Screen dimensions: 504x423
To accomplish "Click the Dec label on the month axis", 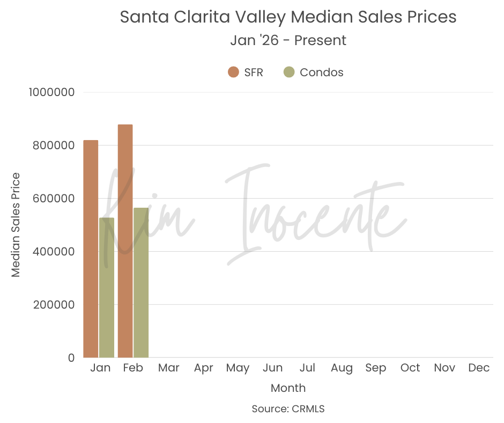I will [x=478, y=368].
